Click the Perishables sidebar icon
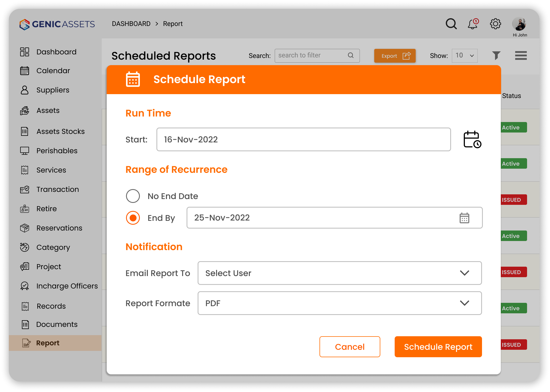 (x=25, y=151)
